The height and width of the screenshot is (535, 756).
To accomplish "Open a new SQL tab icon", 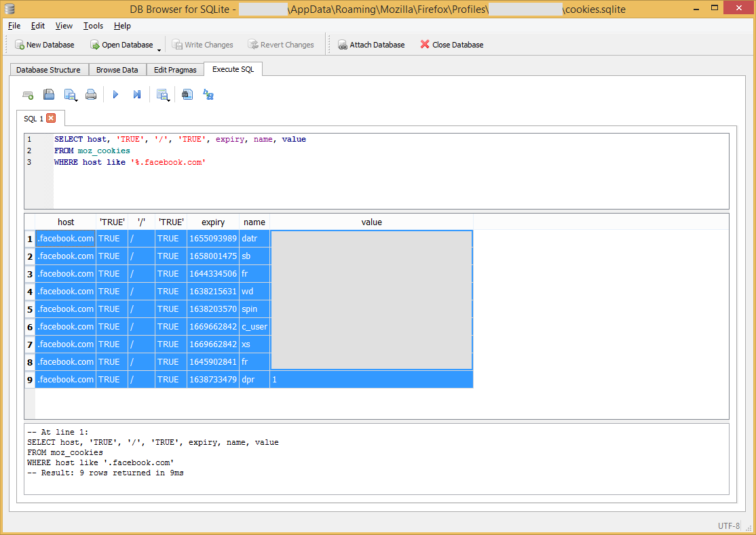I will [28, 95].
